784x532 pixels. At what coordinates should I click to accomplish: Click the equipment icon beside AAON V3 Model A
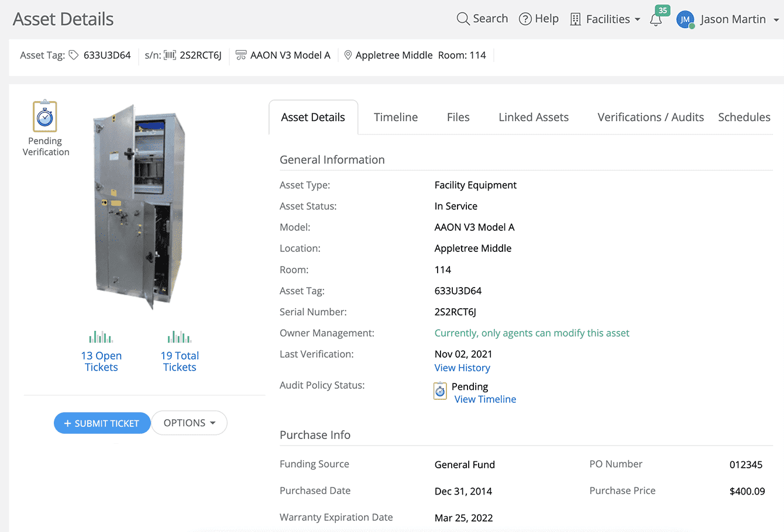pyautogui.click(x=241, y=54)
